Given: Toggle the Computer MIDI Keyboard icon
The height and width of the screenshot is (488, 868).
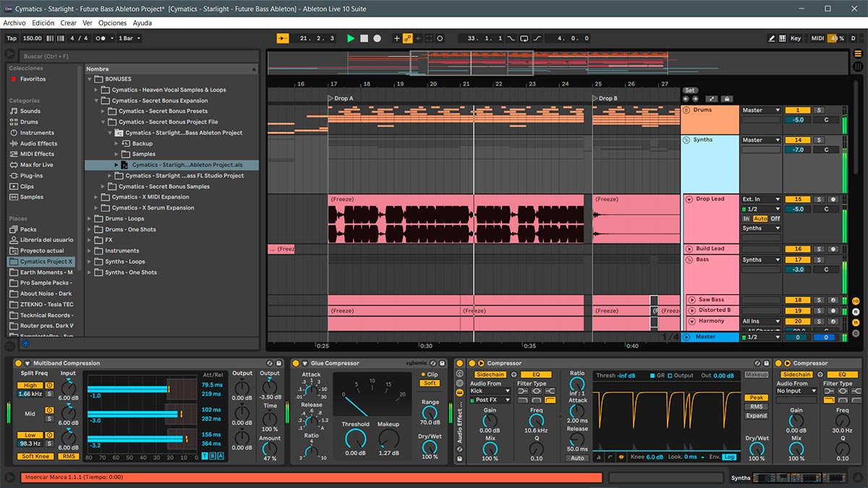Looking at the screenshot, I should pyautogui.click(x=783, y=38).
